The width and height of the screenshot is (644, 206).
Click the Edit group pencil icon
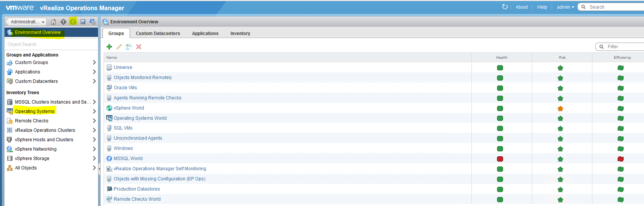pyautogui.click(x=119, y=47)
